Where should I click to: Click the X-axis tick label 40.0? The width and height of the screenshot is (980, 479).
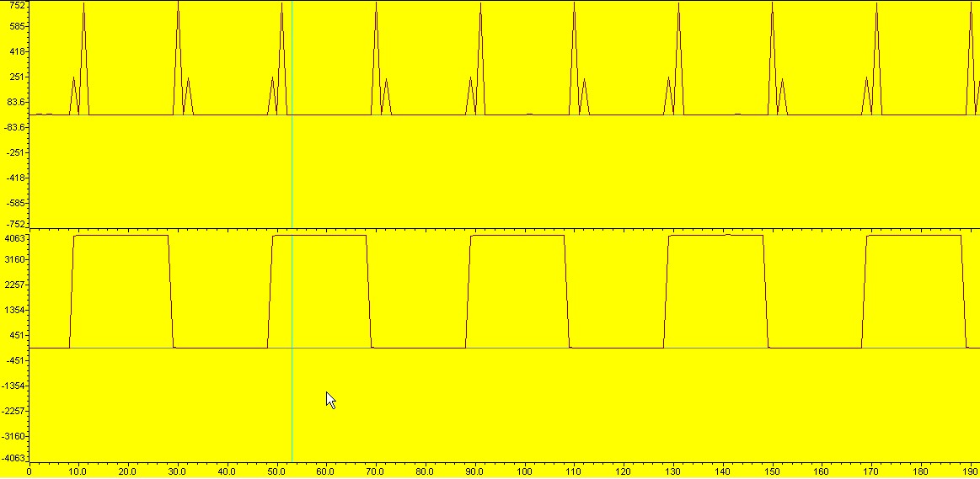(227, 472)
